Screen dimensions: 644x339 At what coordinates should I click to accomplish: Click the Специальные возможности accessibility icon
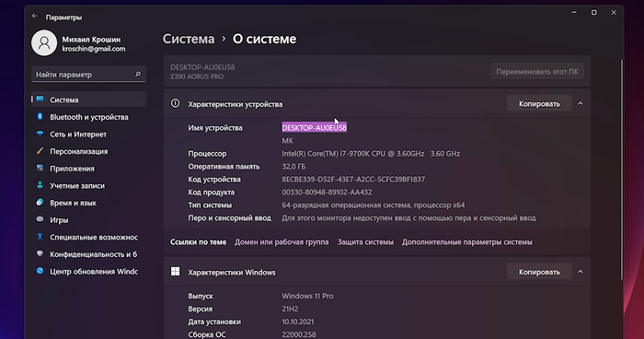(x=40, y=237)
